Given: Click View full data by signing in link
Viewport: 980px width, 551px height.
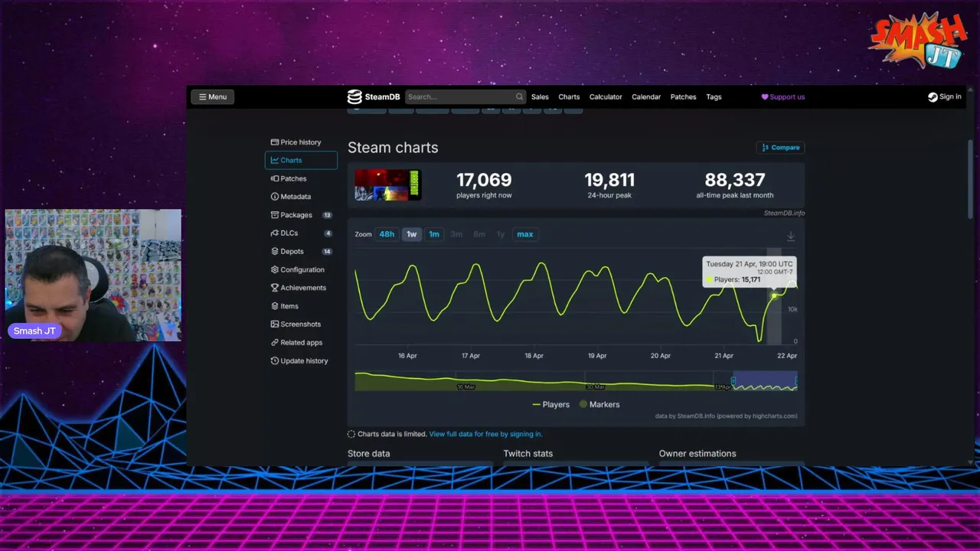Looking at the screenshot, I should pos(485,434).
